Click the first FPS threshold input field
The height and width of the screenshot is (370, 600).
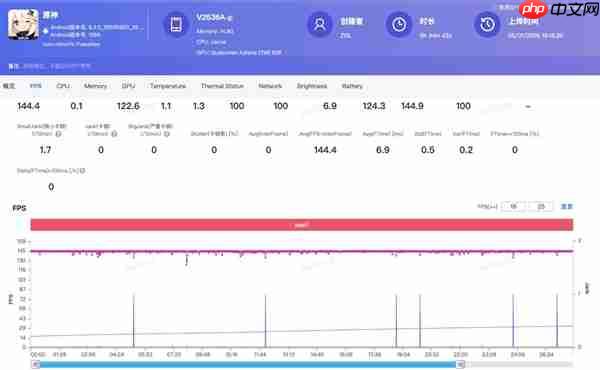[514, 207]
